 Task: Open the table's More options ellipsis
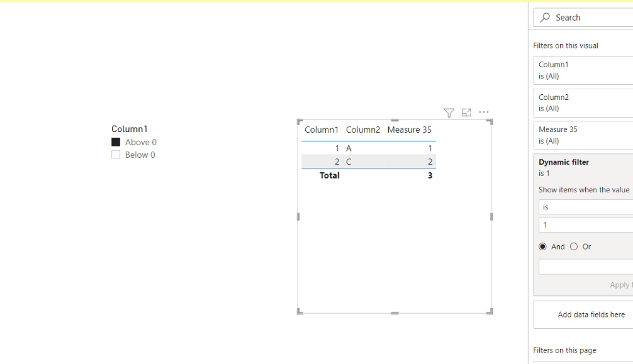pos(484,112)
